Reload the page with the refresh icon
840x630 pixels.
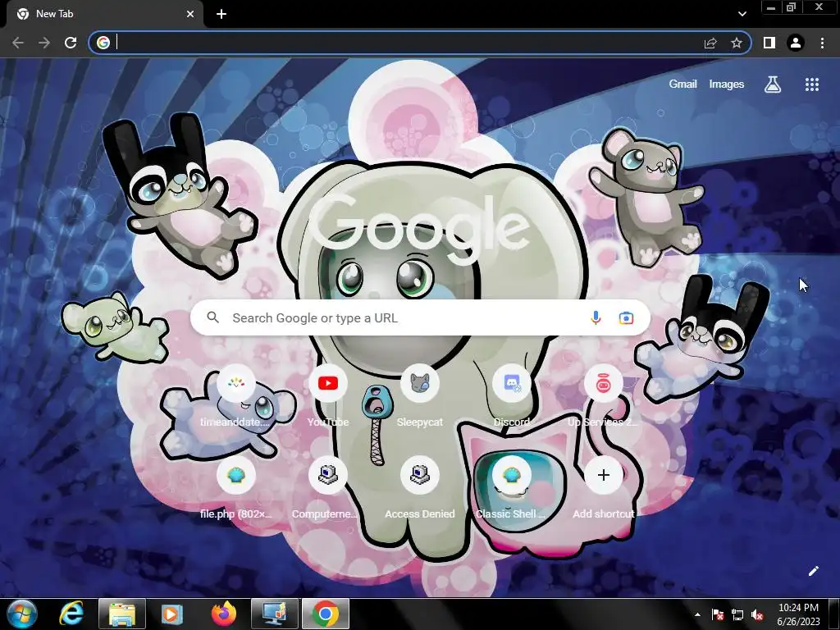coord(71,43)
